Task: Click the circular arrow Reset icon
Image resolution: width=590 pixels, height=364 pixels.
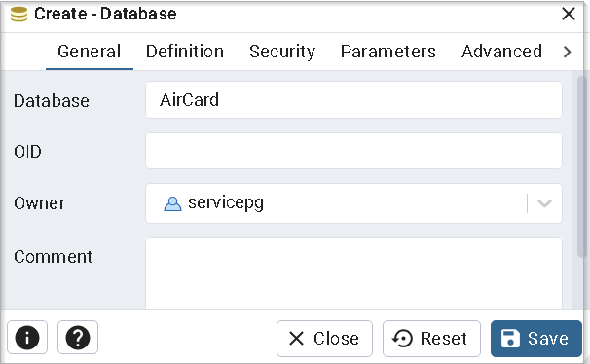Action: [402, 338]
